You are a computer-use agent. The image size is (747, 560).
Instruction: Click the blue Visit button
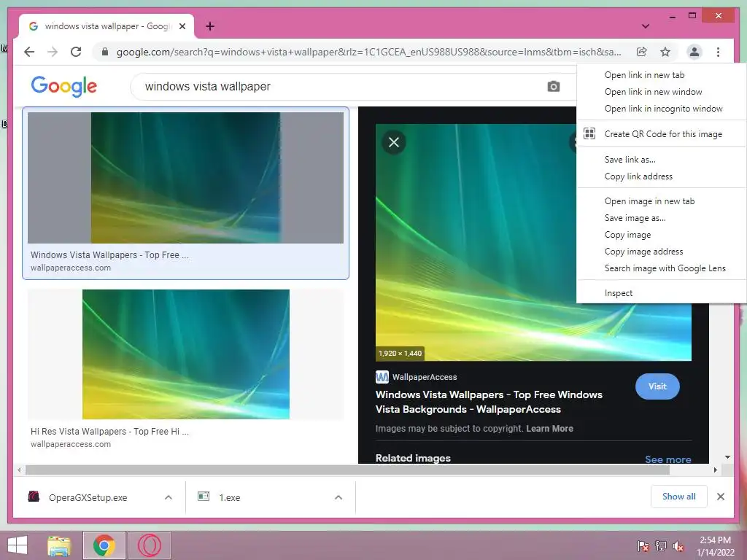(657, 386)
